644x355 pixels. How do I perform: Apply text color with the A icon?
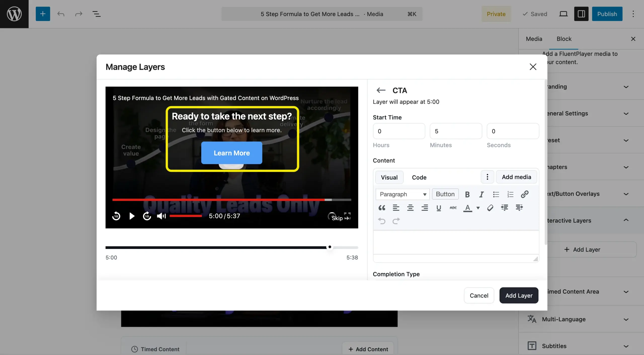coord(467,208)
